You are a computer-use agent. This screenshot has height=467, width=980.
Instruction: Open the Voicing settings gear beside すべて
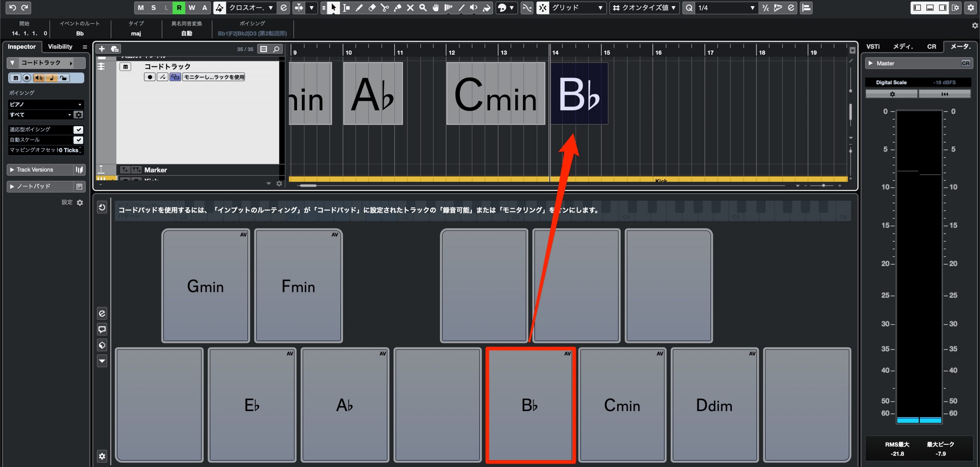(78, 115)
